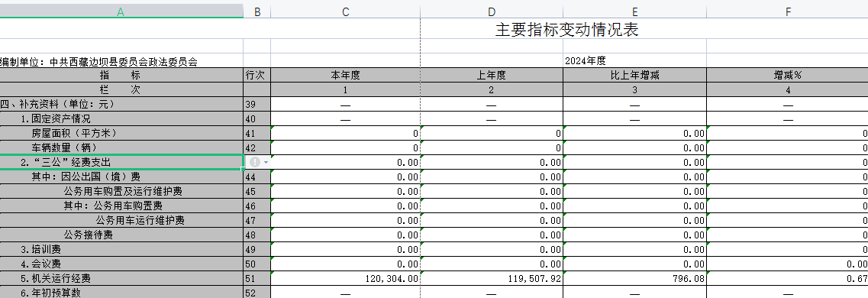This screenshot has height=298, width=868.
Task: Select the 4.会议费 cell
Action: click(x=121, y=264)
